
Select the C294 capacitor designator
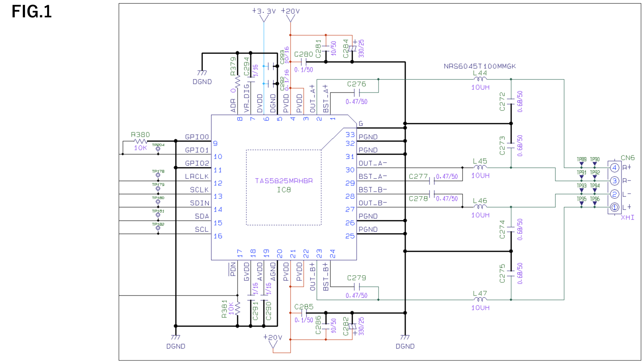[246, 66]
